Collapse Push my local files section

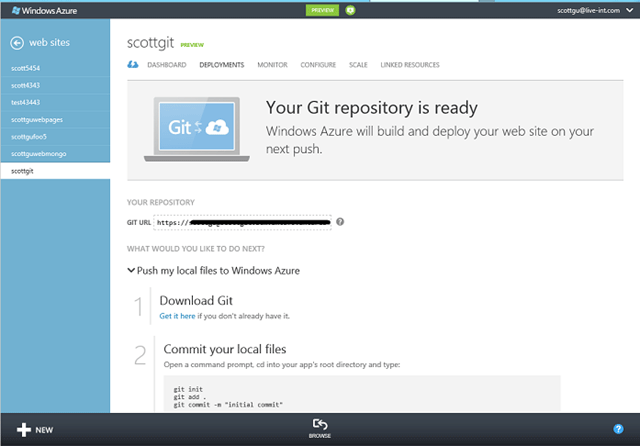[x=131, y=270]
